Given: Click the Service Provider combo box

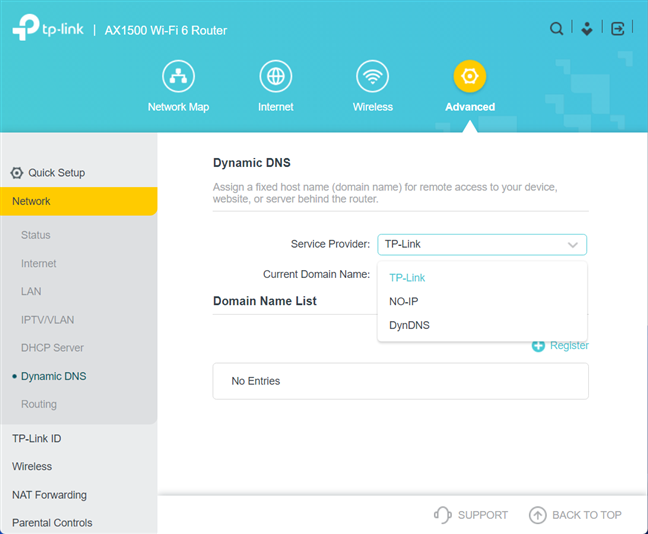Looking at the screenshot, I should pyautogui.click(x=482, y=245).
